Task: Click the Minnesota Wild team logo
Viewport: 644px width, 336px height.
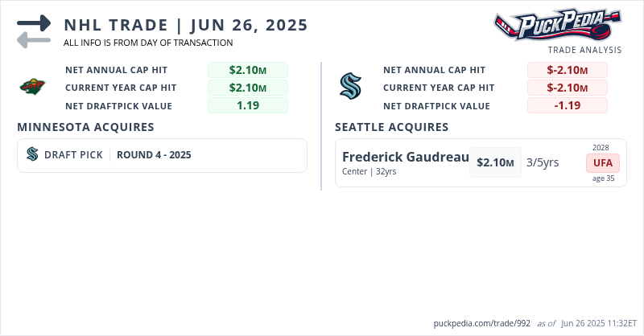Action: coord(33,87)
